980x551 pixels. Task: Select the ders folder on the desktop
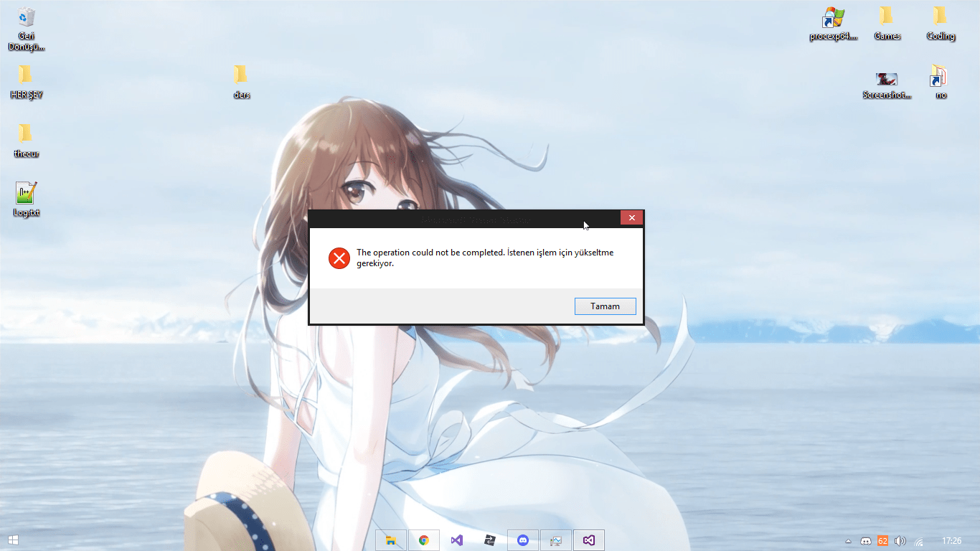241,82
